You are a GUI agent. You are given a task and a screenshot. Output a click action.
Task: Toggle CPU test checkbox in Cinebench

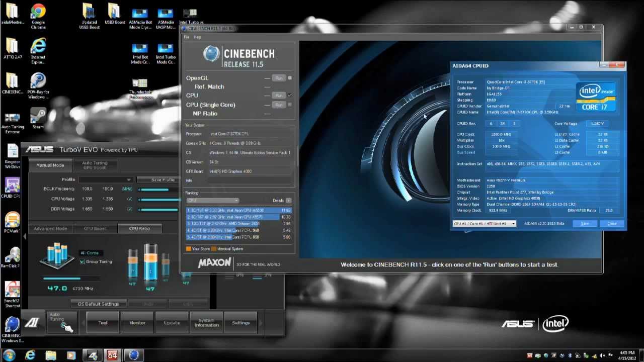pos(290,95)
